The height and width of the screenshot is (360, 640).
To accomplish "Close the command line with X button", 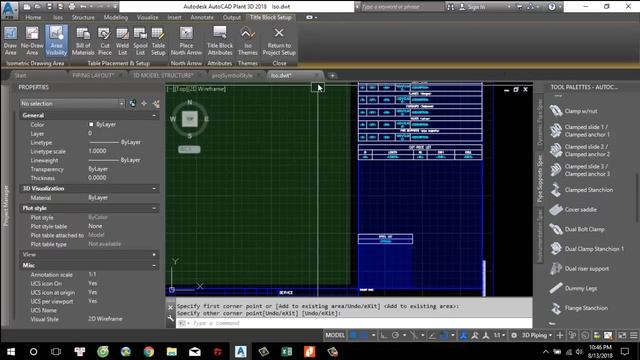I will [171, 308].
